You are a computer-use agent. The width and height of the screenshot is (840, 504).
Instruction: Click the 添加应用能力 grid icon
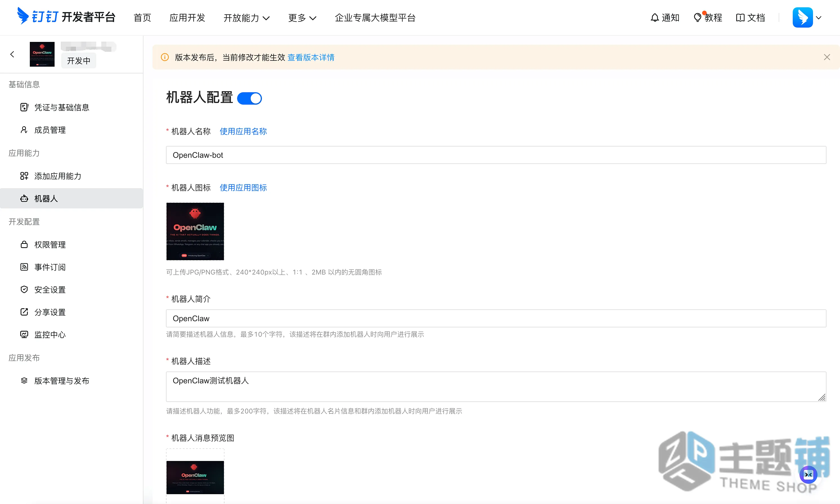coord(24,176)
